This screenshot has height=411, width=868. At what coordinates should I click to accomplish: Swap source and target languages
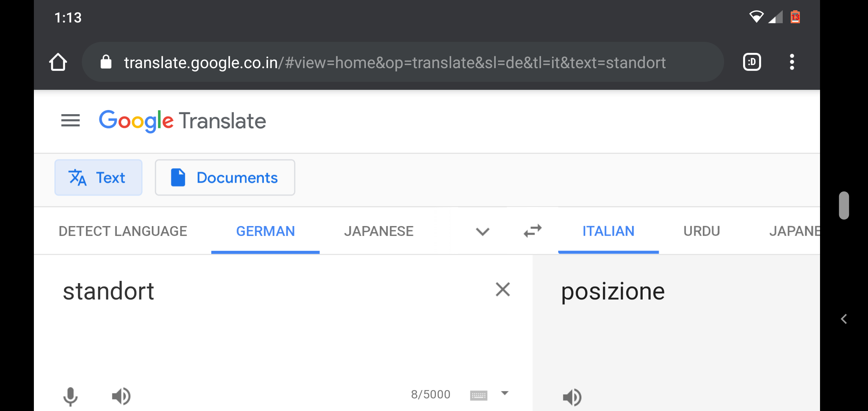tap(533, 231)
